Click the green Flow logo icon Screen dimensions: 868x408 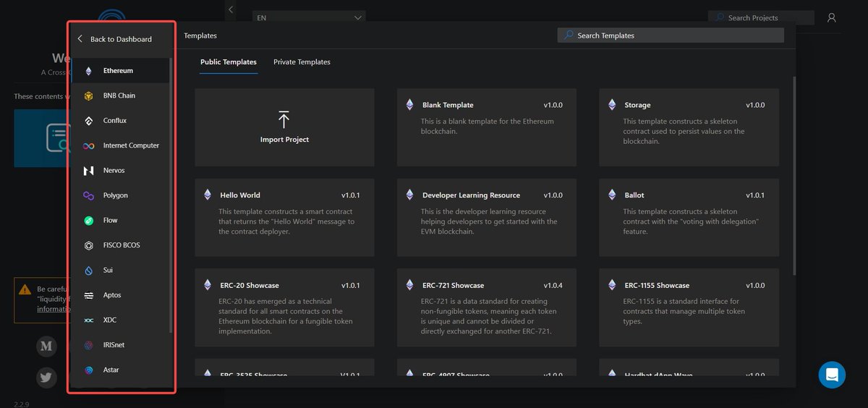click(x=88, y=221)
